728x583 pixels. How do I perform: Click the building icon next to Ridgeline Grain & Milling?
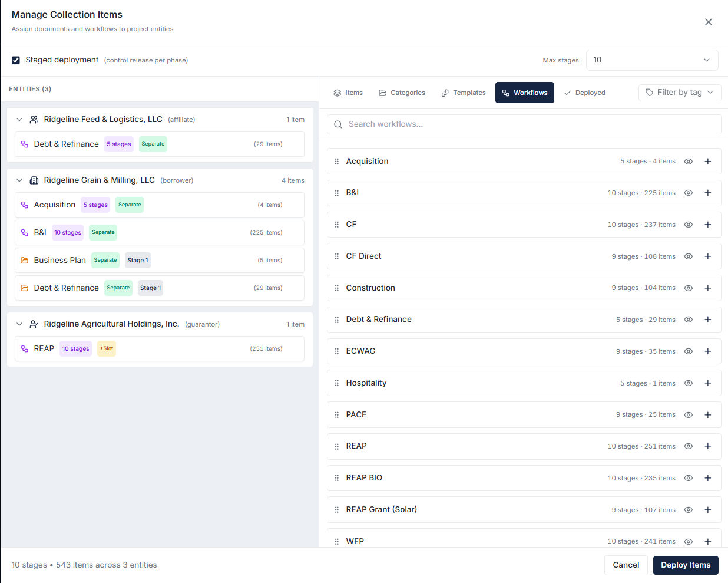click(x=34, y=180)
